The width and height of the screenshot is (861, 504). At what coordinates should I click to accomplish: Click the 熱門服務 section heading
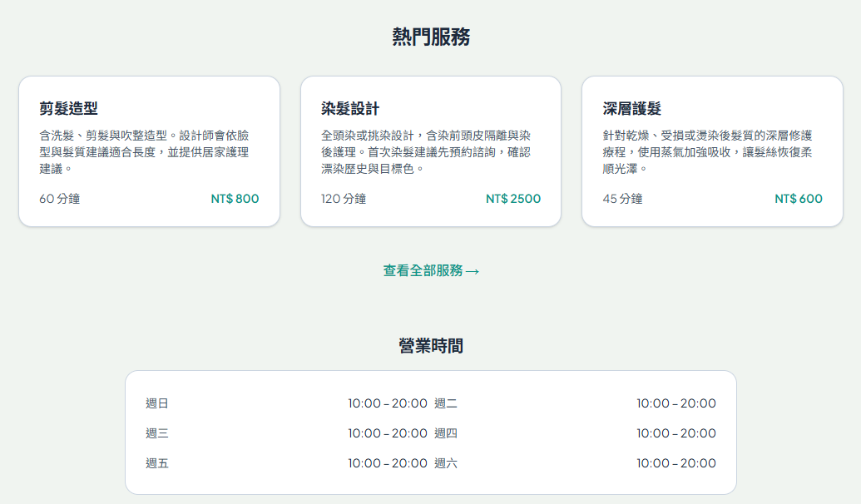tap(431, 37)
